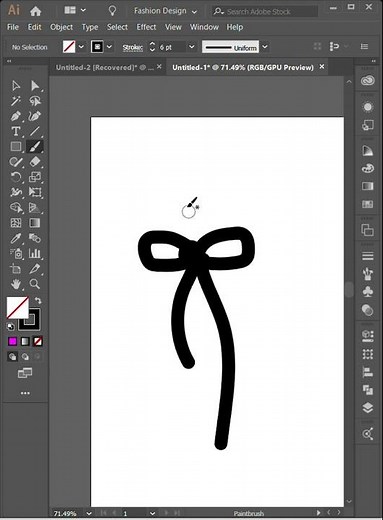Choose the Mesh tool

[x=16, y=223]
